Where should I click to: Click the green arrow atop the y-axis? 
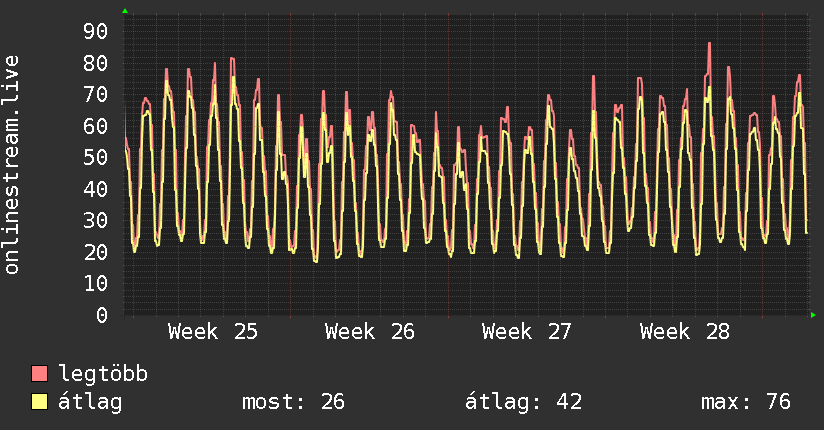[x=125, y=11]
